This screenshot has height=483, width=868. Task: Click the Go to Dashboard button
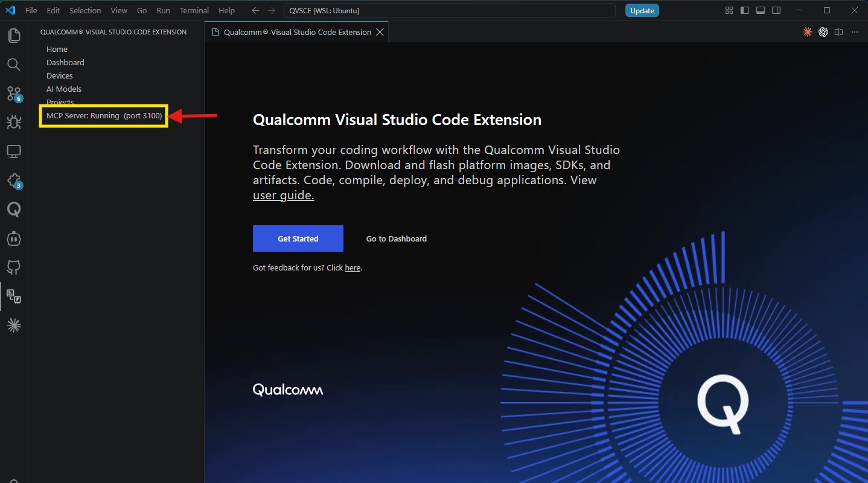(x=397, y=238)
